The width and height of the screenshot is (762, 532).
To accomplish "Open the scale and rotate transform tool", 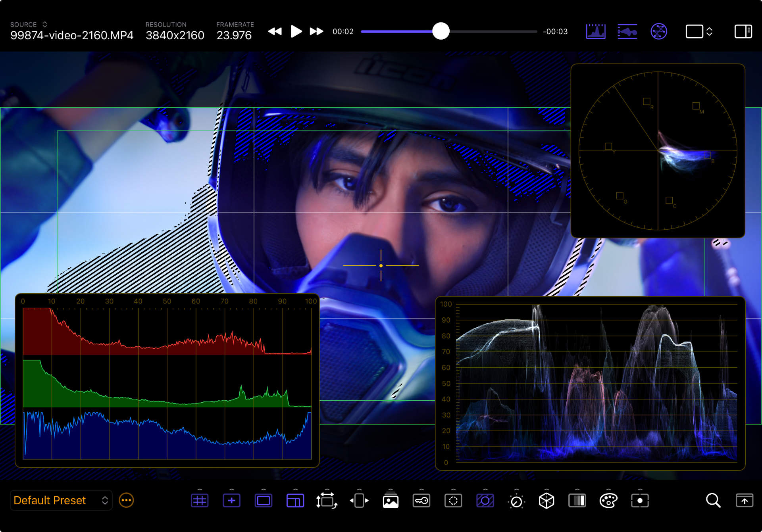I will click(x=326, y=501).
